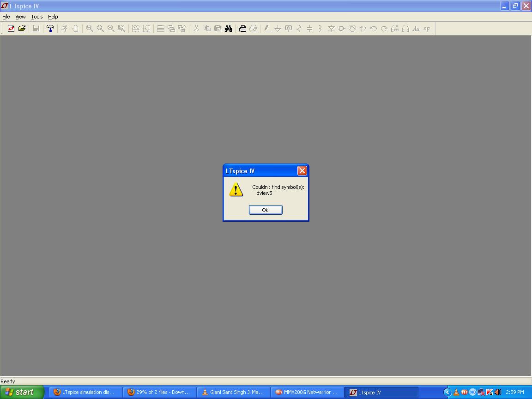
Task: Switch to VLC Giani Sant Singh taskbar item
Action: tap(233, 392)
